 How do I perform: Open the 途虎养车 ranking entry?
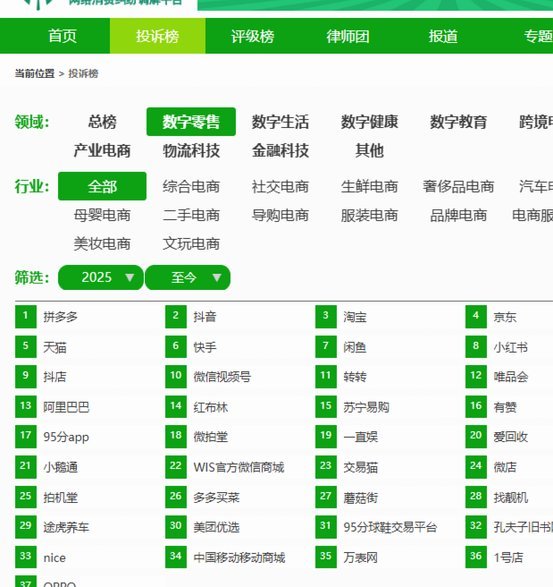66,527
